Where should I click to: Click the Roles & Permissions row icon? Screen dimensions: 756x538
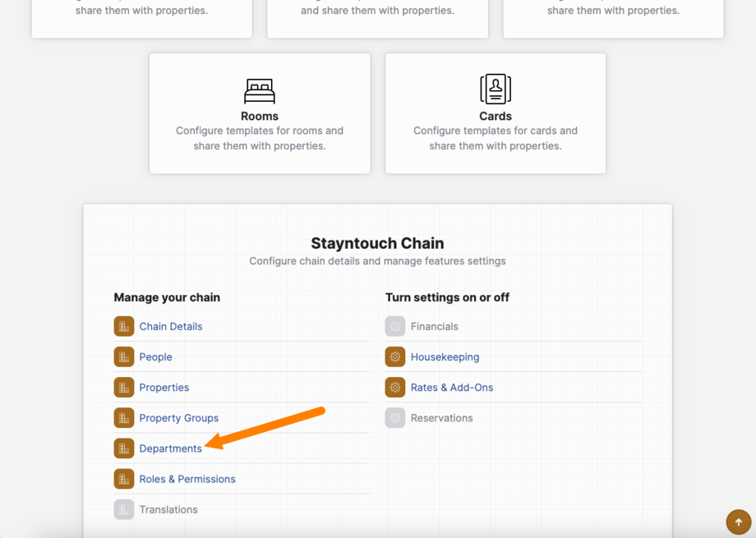pyautogui.click(x=124, y=479)
